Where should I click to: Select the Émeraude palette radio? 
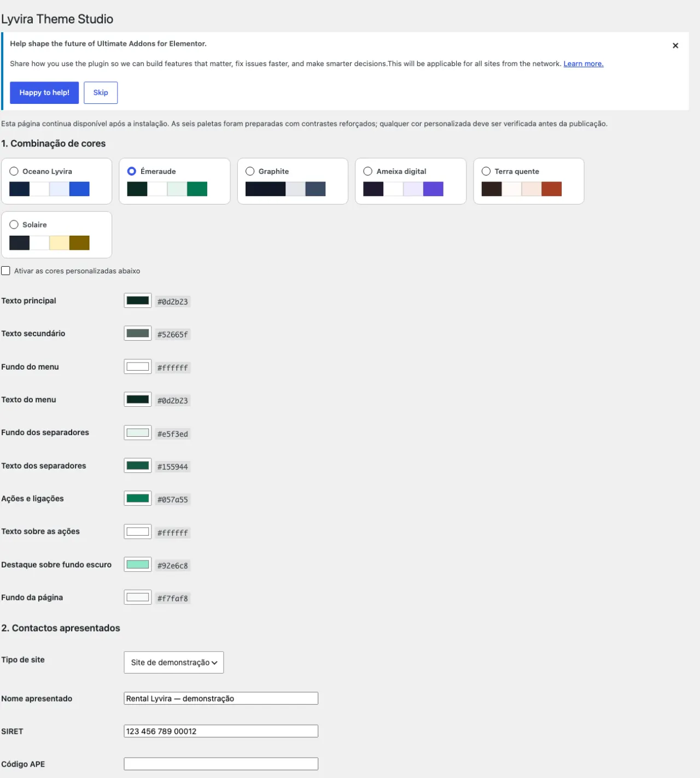pyautogui.click(x=132, y=171)
